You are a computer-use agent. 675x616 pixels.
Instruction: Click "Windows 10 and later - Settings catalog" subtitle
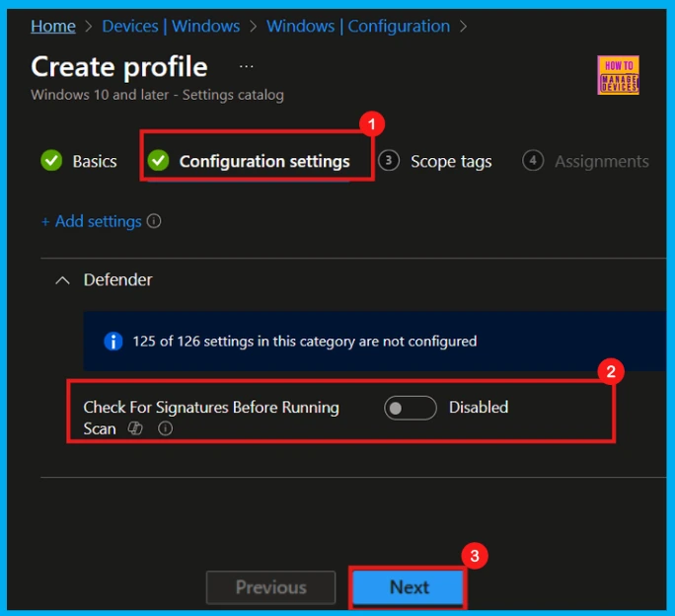tap(158, 95)
